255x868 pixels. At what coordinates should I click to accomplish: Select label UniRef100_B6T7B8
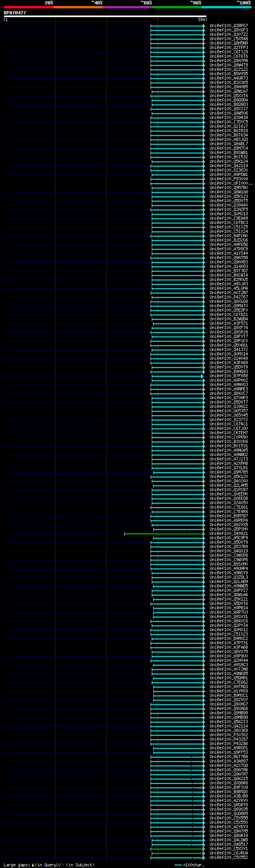pyautogui.click(x=229, y=757)
